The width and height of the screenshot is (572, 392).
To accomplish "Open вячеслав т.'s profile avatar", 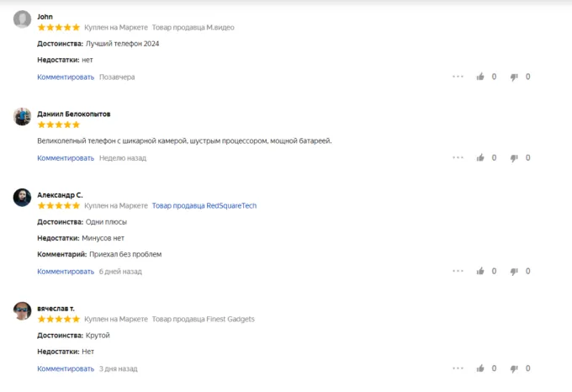I will (23, 311).
